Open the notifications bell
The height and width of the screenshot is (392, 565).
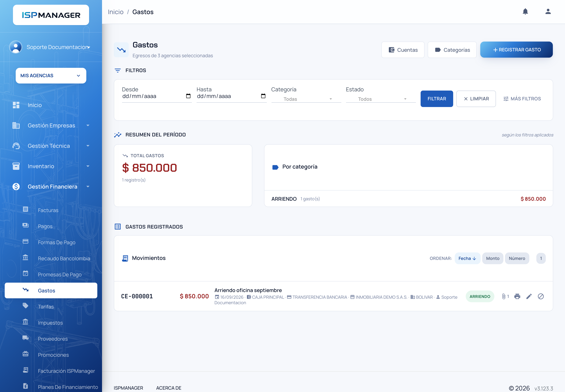pos(525,12)
